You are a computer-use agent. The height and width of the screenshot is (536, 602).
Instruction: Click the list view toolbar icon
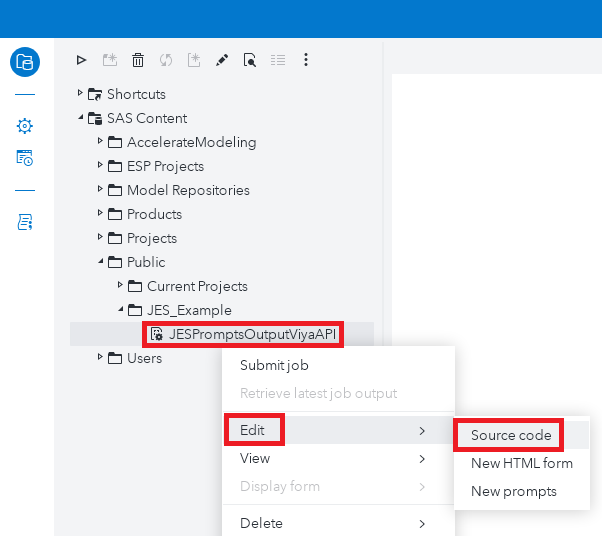click(x=278, y=60)
